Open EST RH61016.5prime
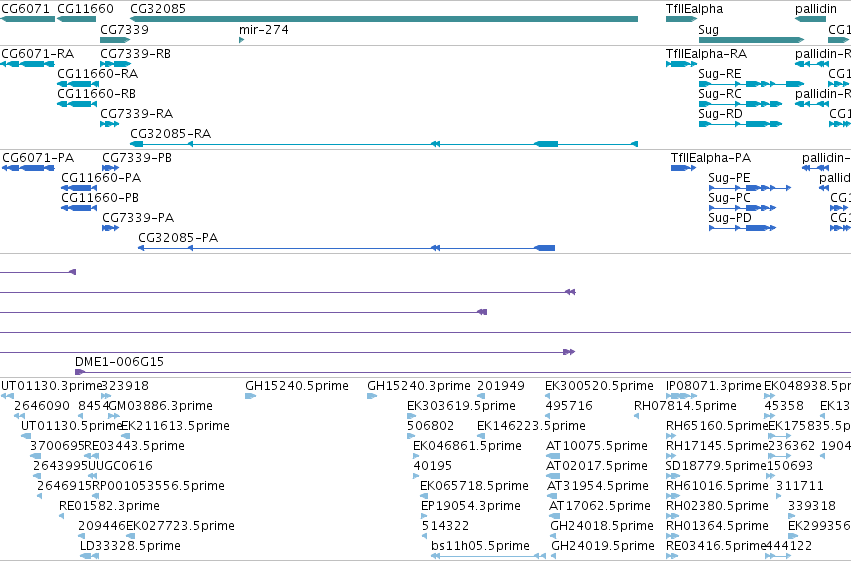Viewport: 851px width, 561px height. point(717,486)
